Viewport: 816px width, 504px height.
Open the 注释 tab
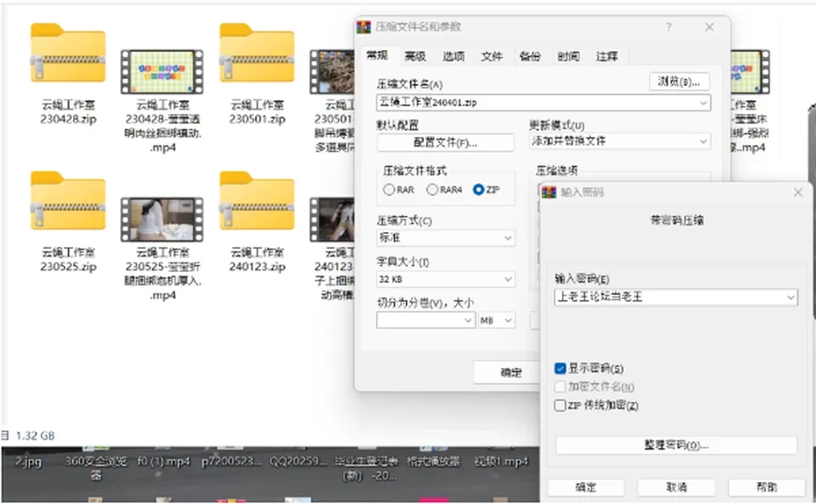607,56
